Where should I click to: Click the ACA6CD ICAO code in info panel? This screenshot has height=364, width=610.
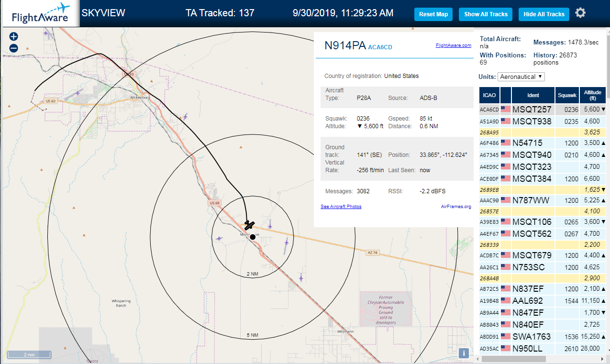380,47
